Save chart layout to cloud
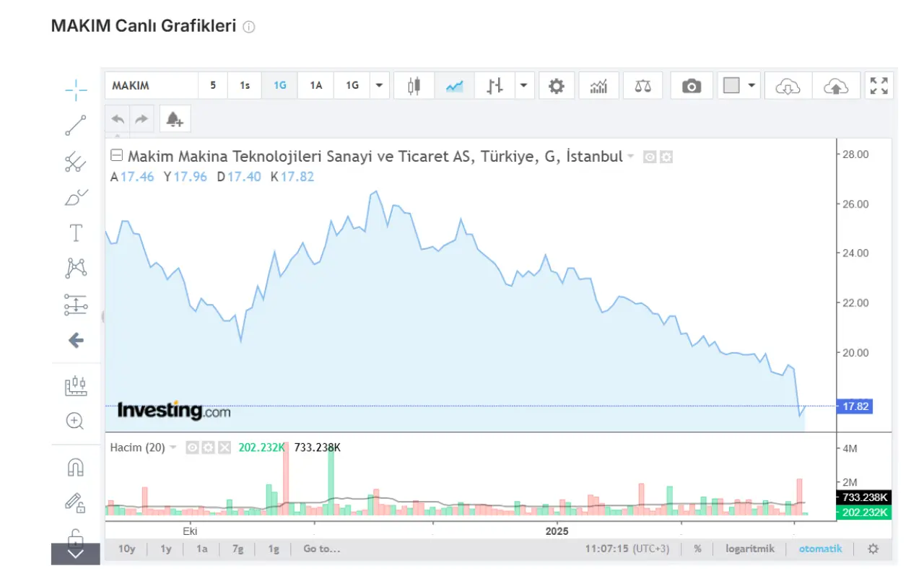 pos(836,86)
